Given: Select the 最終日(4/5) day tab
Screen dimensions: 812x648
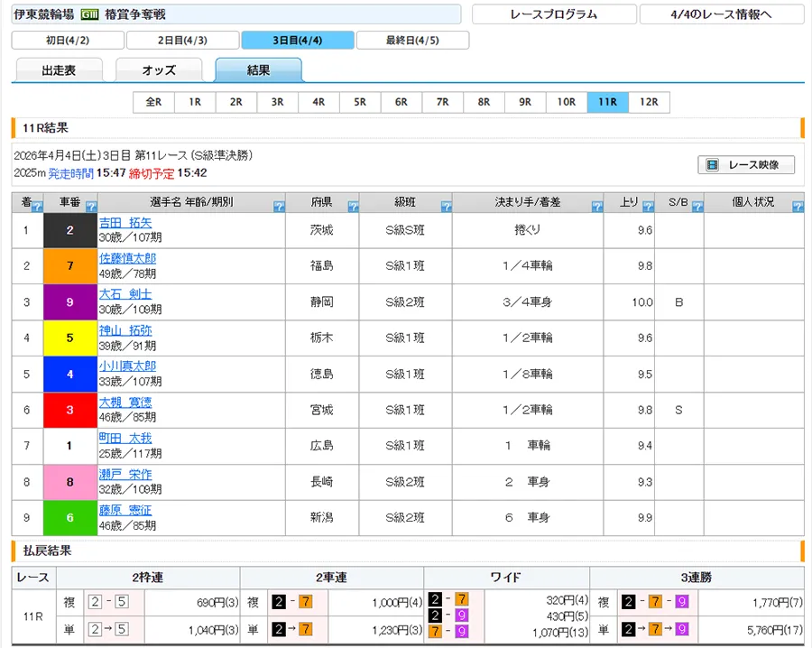Looking at the screenshot, I should [x=412, y=41].
